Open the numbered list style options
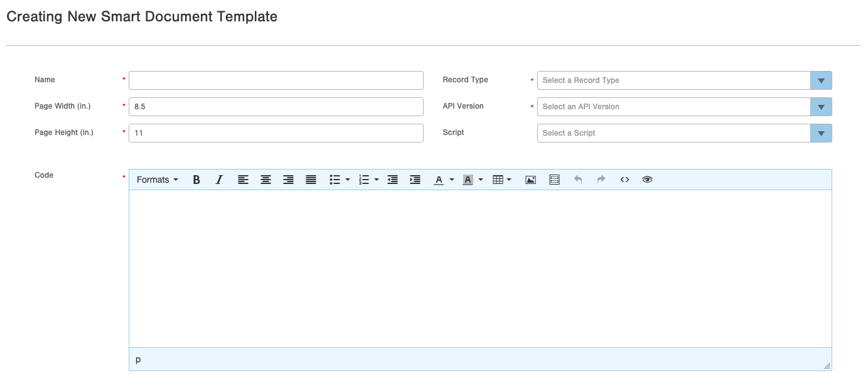Image resolution: width=868 pixels, height=383 pixels. (376, 180)
